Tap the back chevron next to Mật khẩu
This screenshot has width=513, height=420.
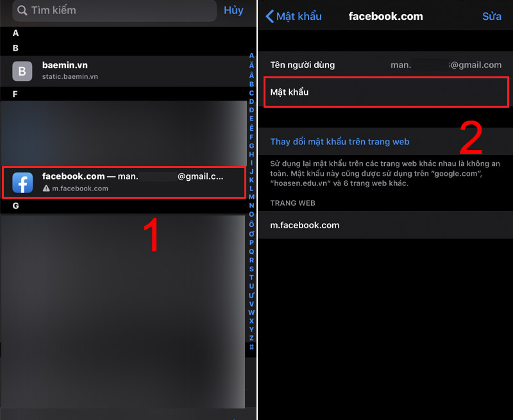270,16
